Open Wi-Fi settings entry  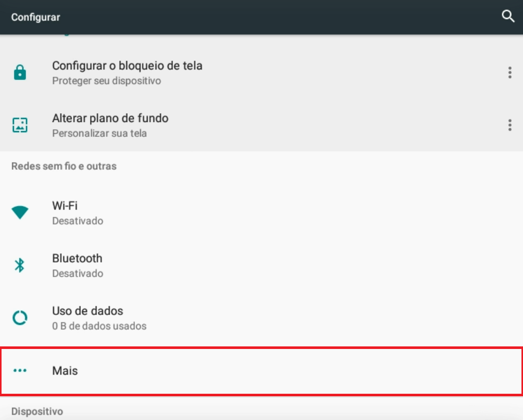tap(261, 213)
